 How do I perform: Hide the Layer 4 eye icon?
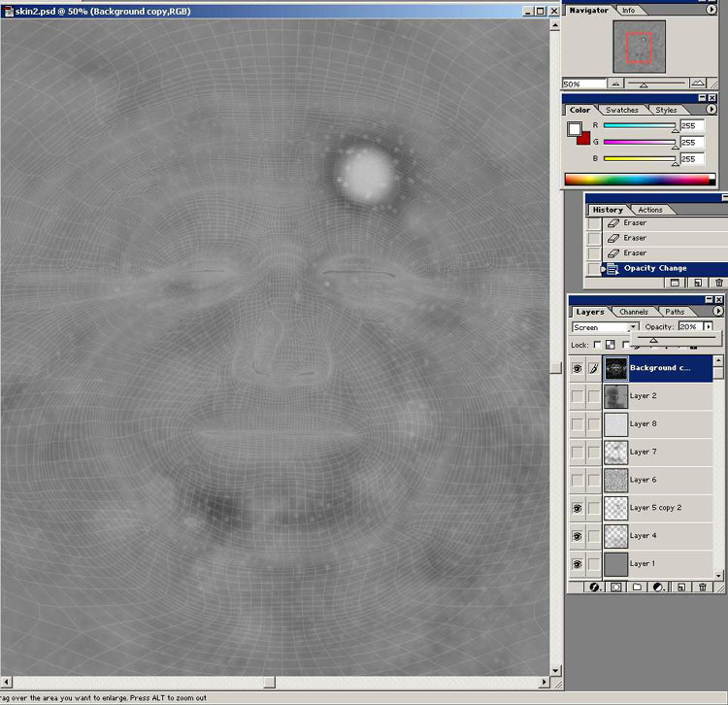click(x=577, y=536)
